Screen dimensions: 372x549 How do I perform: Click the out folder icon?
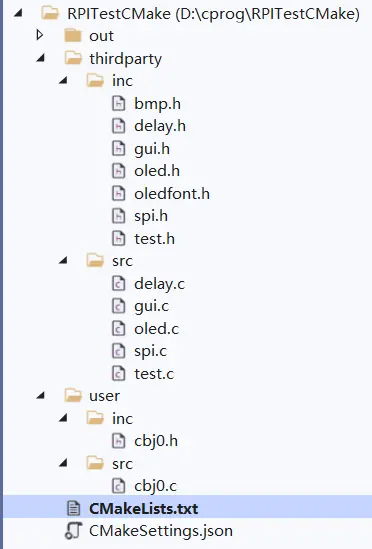pyautogui.click(x=73, y=36)
